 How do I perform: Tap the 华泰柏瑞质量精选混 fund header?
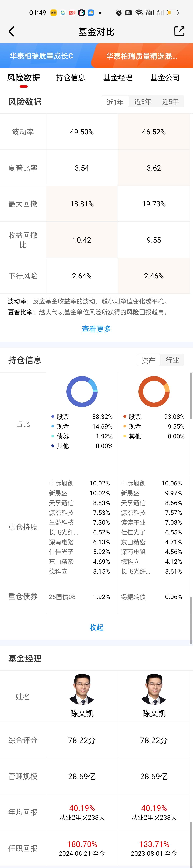point(142,56)
